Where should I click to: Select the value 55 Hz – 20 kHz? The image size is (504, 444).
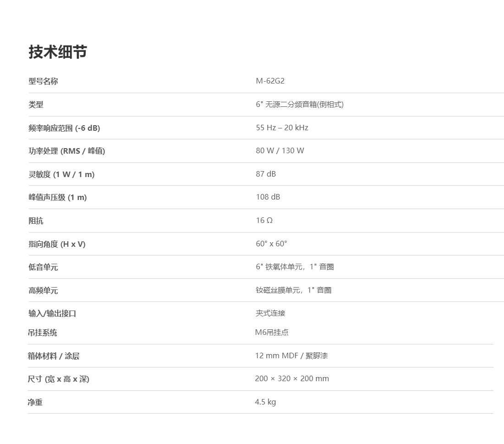(282, 128)
